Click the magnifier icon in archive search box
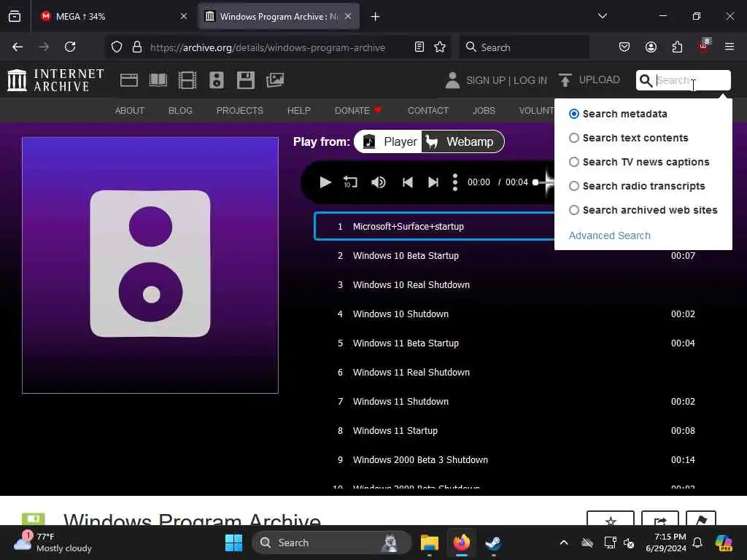Screen dimensions: 747x560 click(646, 80)
